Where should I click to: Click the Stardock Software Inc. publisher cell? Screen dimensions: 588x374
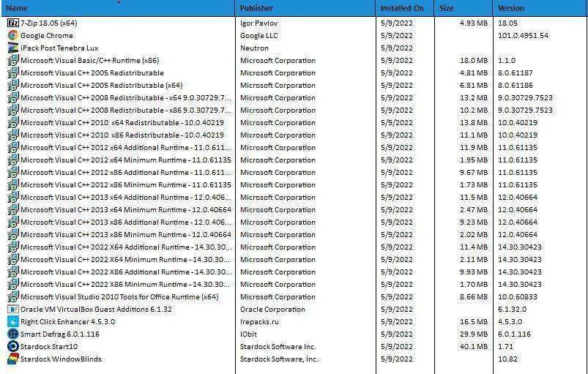(278, 346)
